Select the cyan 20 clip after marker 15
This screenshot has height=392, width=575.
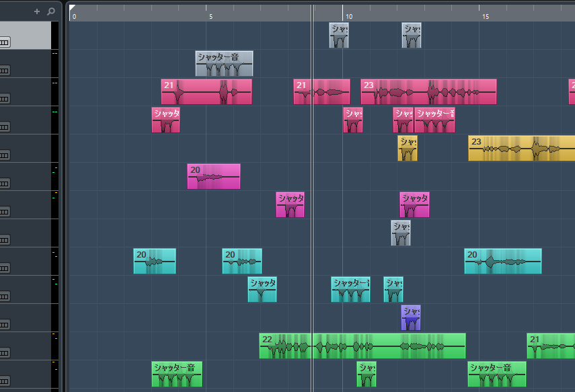click(503, 261)
